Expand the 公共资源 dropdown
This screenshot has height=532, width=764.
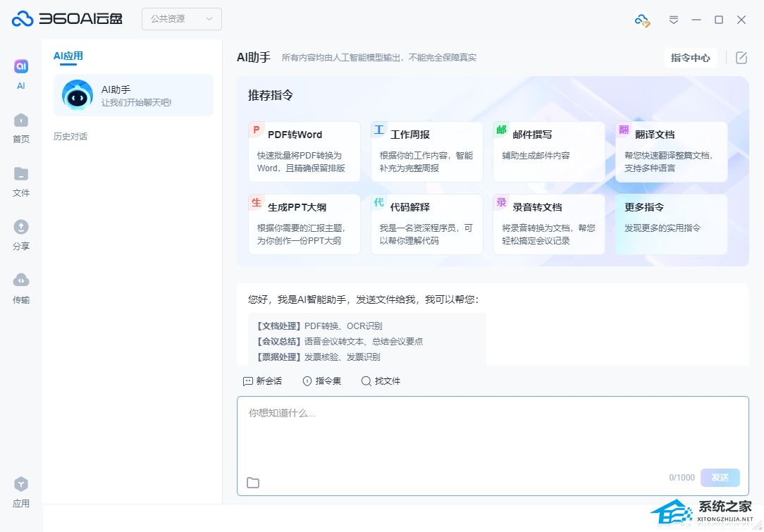(x=182, y=19)
